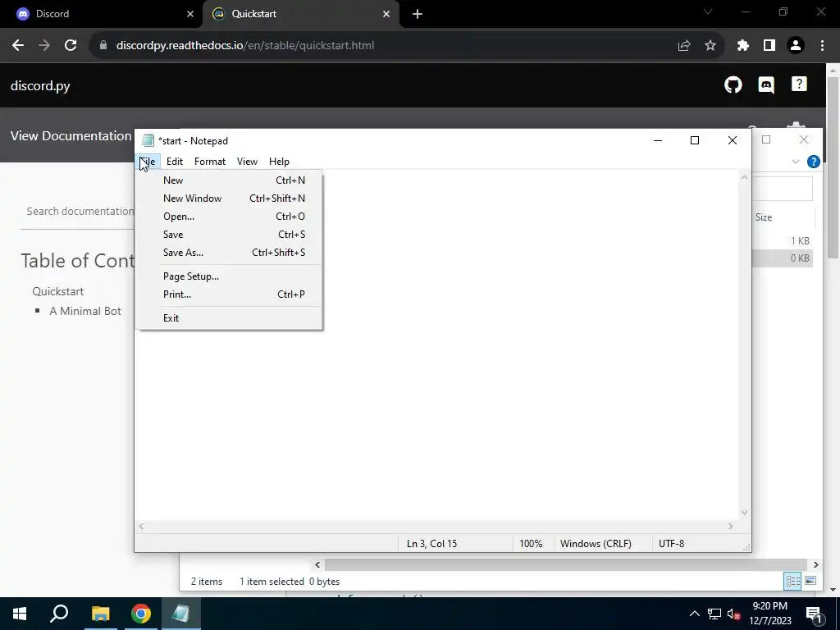
Task: Choose Save As... in File menu
Action: tap(230, 253)
